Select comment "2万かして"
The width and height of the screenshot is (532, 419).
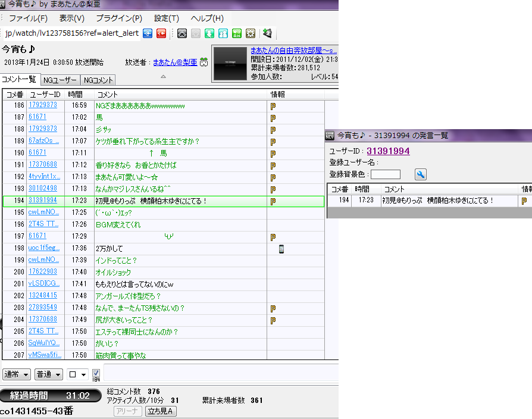point(109,249)
